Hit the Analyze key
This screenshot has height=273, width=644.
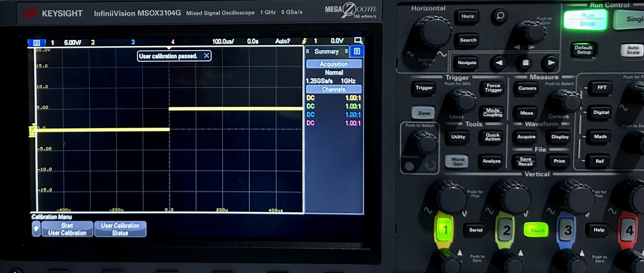[x=491, y=161]
